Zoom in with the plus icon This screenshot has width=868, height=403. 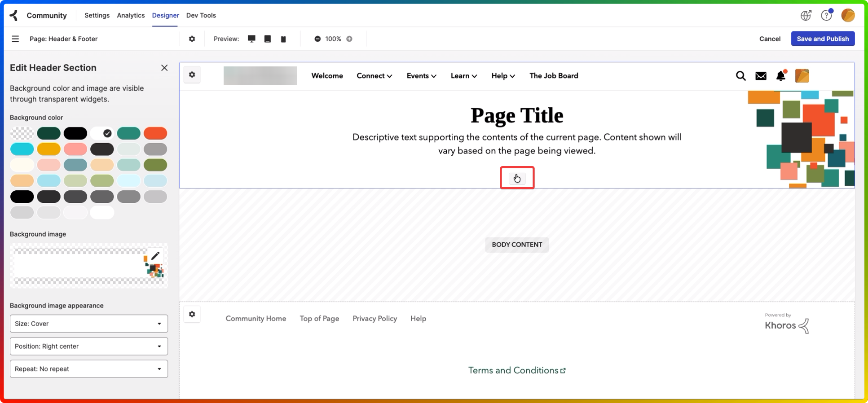349,39
